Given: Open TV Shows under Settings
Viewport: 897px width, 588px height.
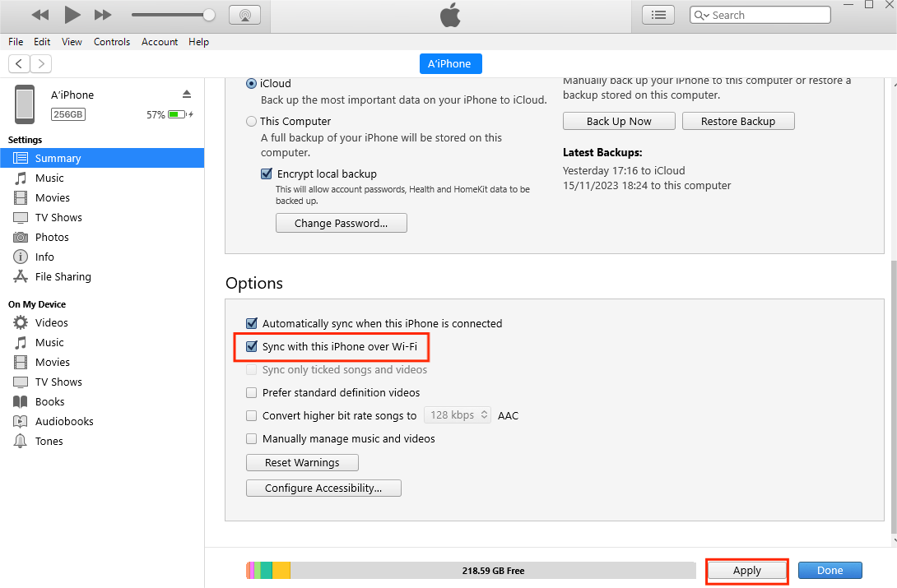Looking at the screenshot, I should (58, 217).
